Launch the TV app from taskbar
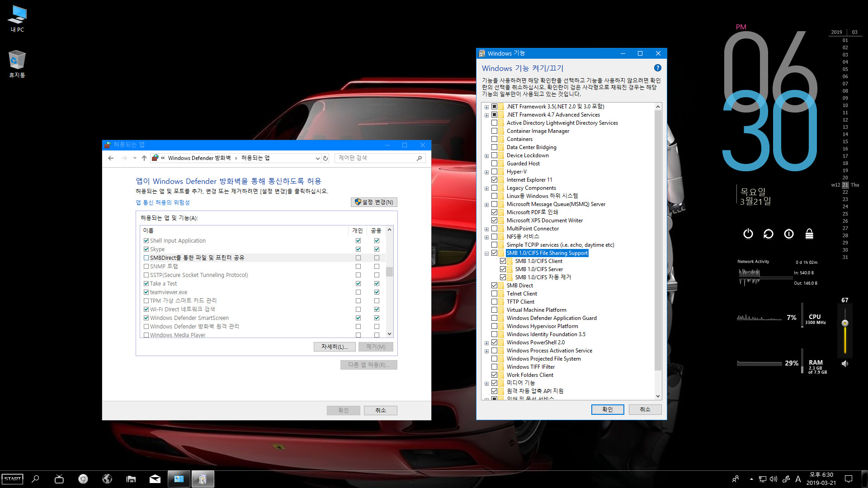 coord(59,479)
